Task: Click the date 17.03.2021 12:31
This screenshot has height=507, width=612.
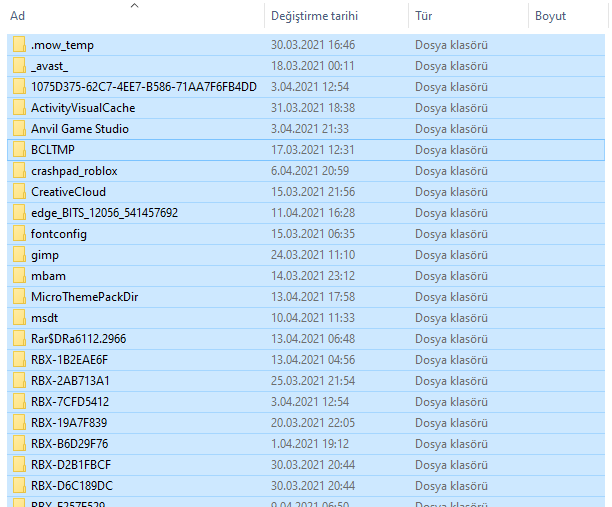Action: pos(313,150)
